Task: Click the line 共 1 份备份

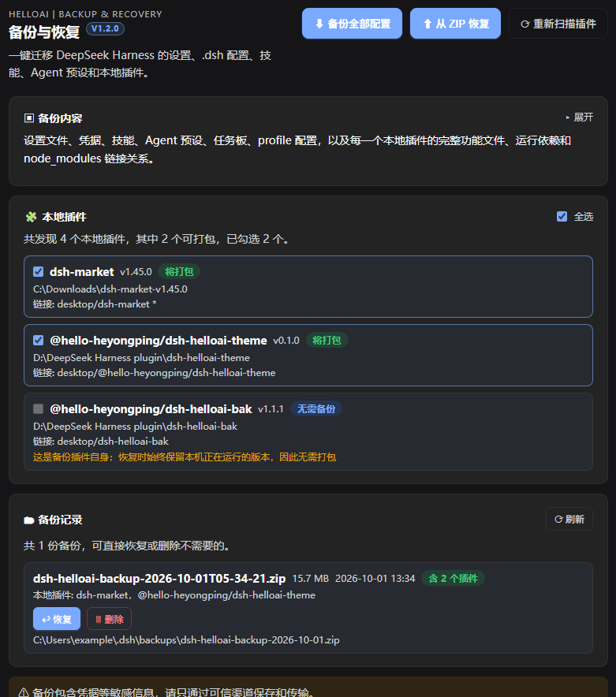Action: point(128,546)
